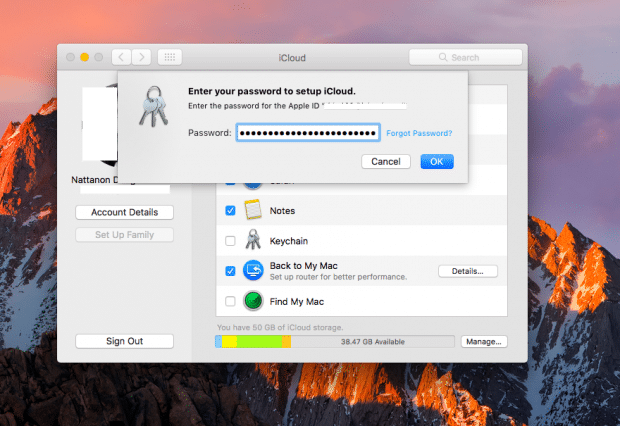The image size is (620, 426).
Task: Click the account profile picture
Action: tap(100, 125)
